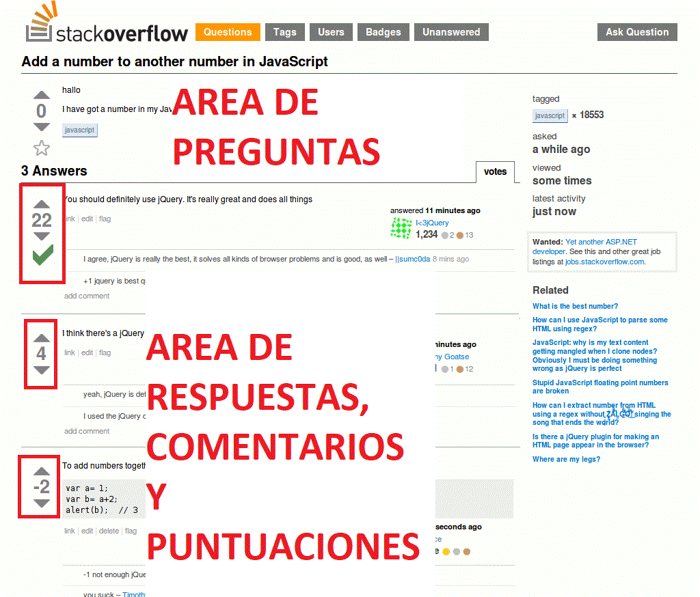Image resolution: width=700 pixels, height=597 pixels.
Task: Sort answers by votes tab
Action: [495, 172]
